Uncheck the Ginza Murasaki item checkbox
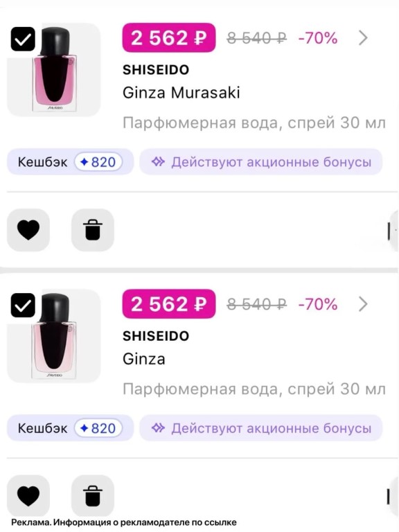The width and height of the screenshot is (399, 532). click(23, 39)
